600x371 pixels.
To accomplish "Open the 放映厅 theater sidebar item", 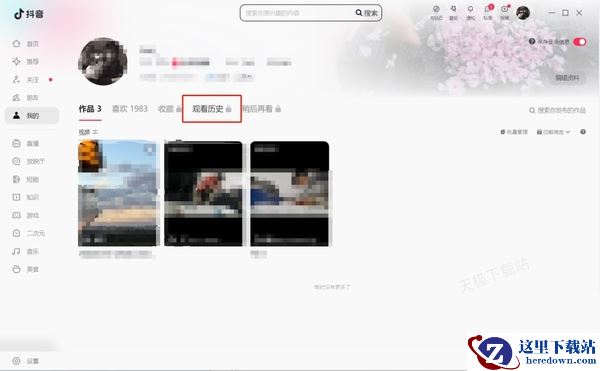I will pyautogui.click(x=29, y=161).
